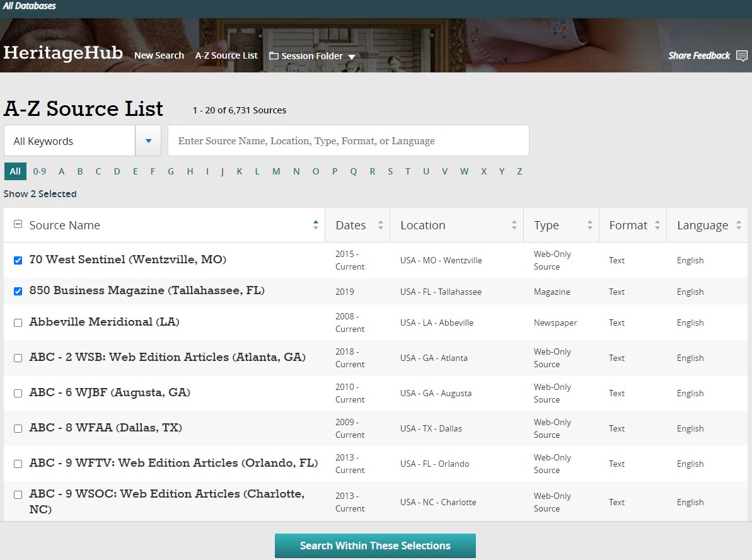Click the Share Feedback speech bubble icon
The width and height of the screenshot is (752, 560).
click(742, 56)
